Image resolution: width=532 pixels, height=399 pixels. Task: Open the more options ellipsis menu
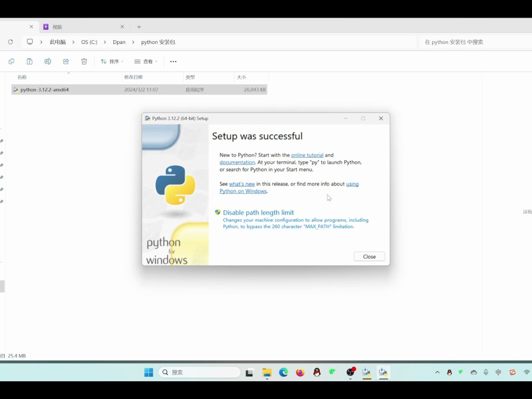(x=173, y=61)
